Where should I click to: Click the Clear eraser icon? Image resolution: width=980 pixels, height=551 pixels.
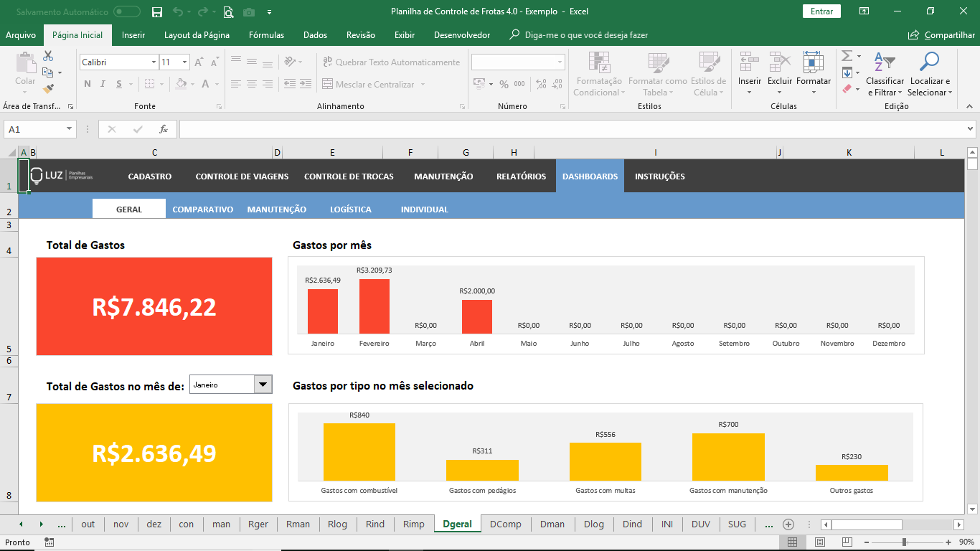click(x=847, y=89)
